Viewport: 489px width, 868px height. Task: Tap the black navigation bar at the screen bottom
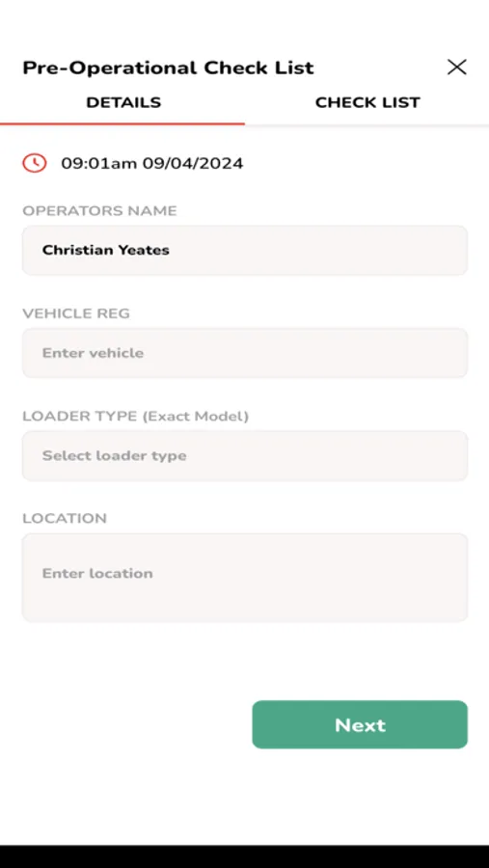click(244, 856)
